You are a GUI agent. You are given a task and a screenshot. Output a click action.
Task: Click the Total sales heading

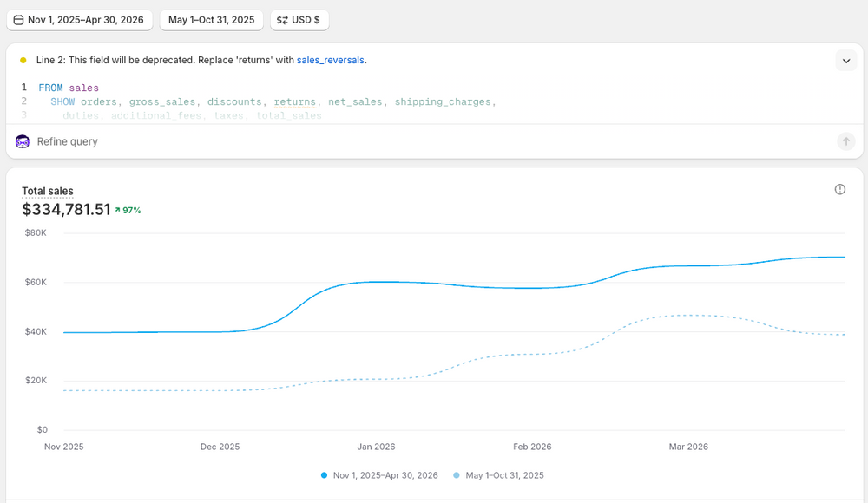pyautogui.click(x=48, y=191)
